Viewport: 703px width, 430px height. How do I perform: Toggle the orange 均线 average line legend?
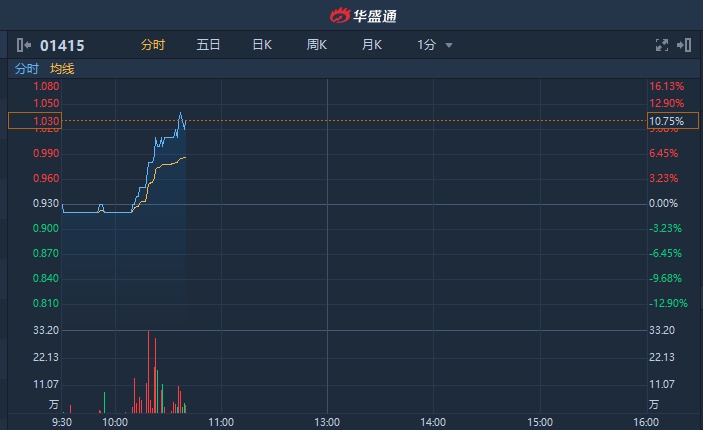tap(62, 69)
